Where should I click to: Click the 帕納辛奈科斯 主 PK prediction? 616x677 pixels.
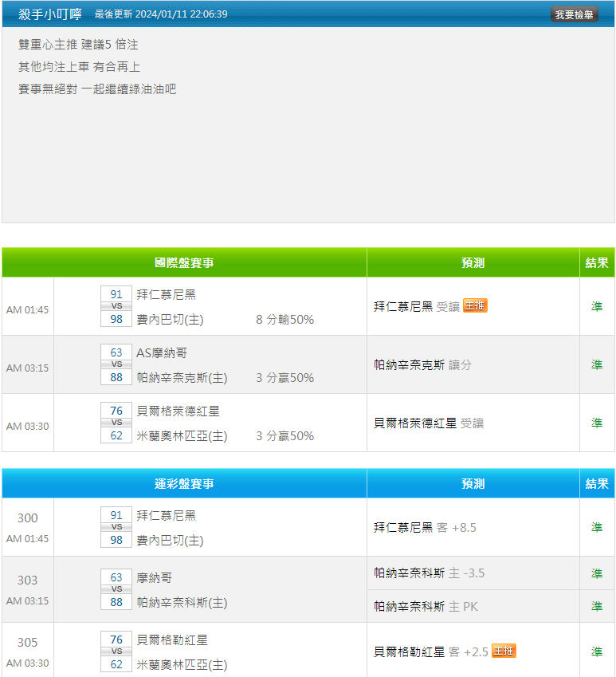(426, 607)
